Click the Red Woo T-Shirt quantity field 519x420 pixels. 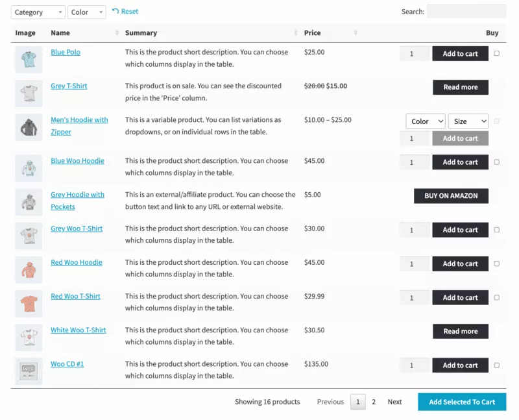415,297
